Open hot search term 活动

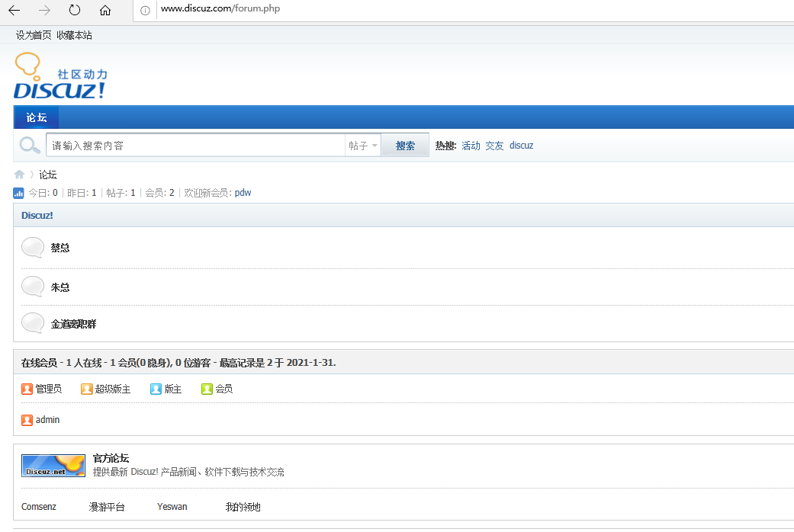point(471,146)
